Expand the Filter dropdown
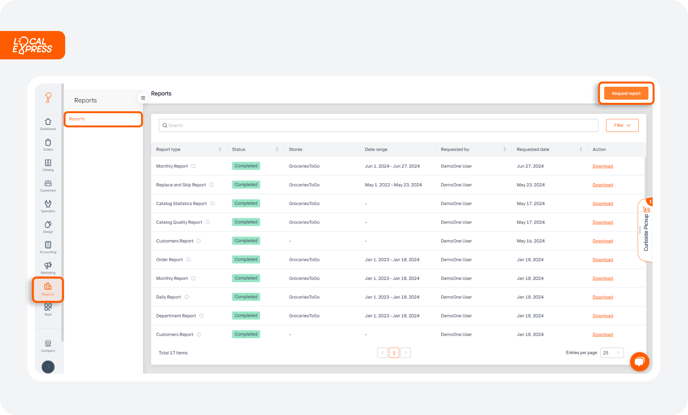688x415 pixels. tap(622, 125)
